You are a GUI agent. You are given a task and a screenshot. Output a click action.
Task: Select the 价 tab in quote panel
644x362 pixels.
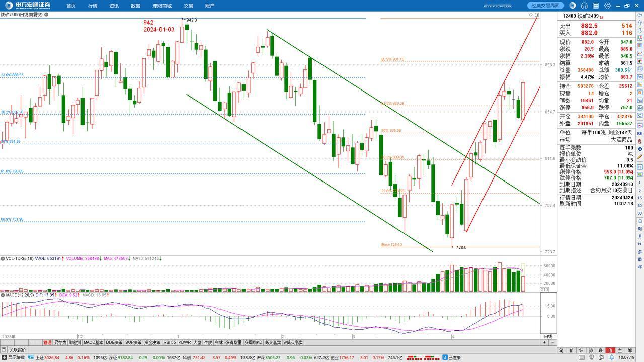[x=571, y=350]
